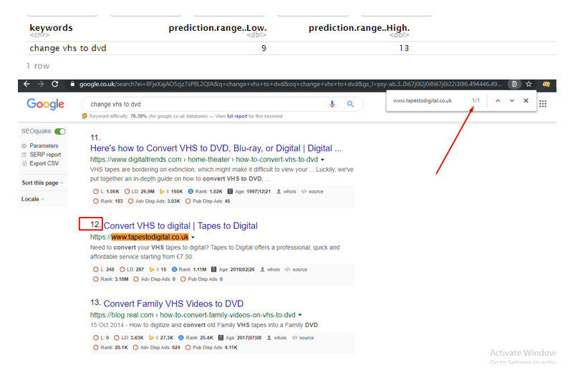Click whois for the tapestodigital result
This screenshot has width=588, height=383.
270,269
